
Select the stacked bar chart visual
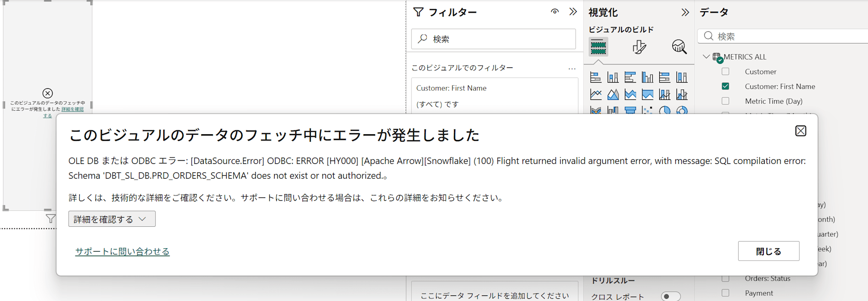[x=595, y=77]
